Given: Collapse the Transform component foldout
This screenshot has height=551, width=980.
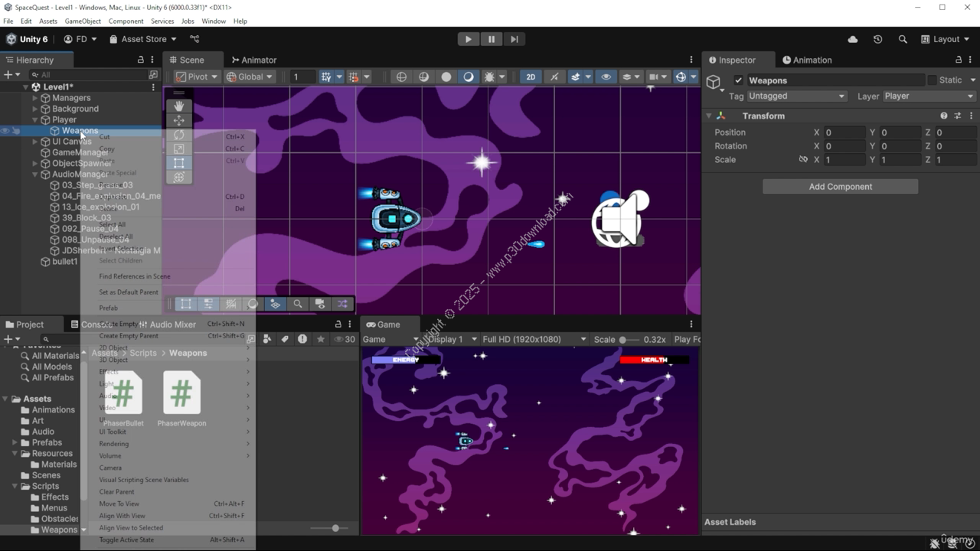Looking at the screenshot, I should point(709,116).
